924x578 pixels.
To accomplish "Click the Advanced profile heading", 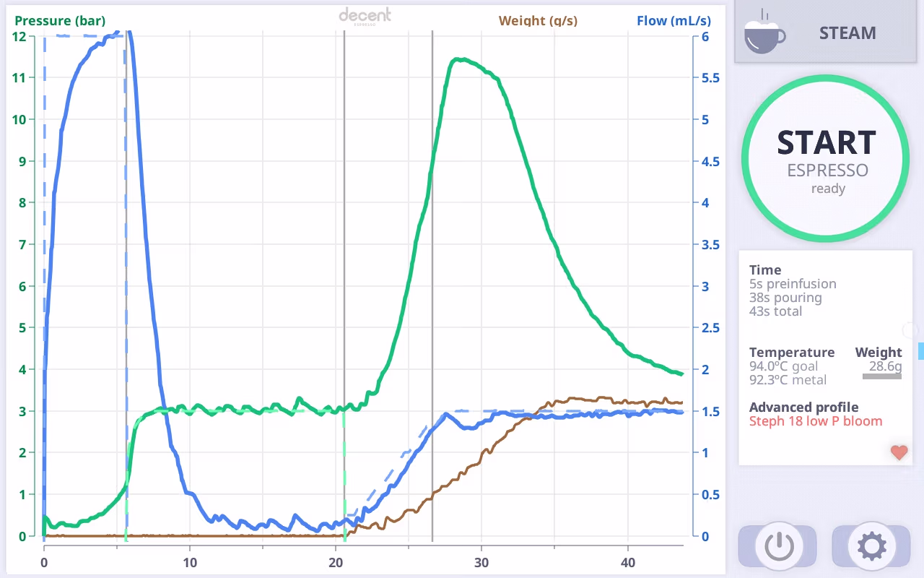I will [803, 407].
